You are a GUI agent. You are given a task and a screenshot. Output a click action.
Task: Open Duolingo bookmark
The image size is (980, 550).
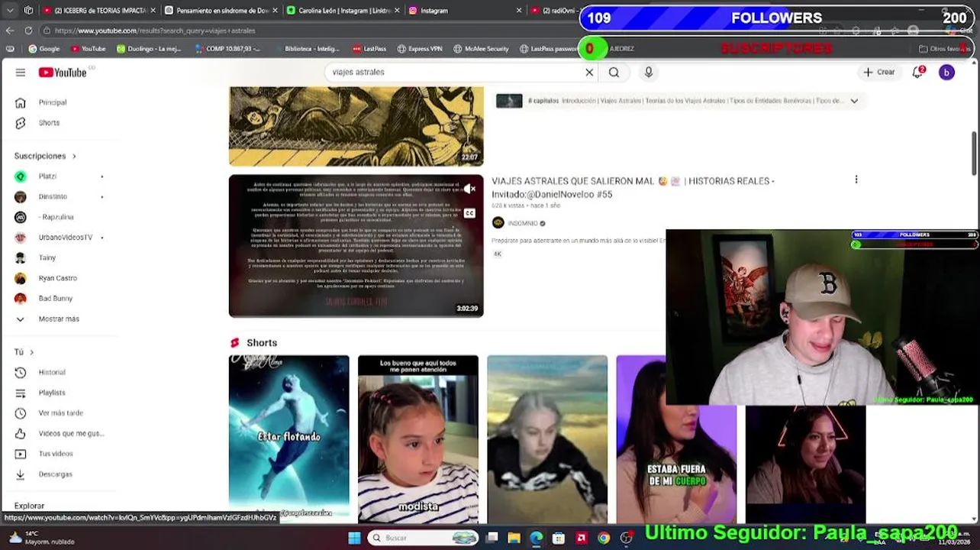(x=149, y=49)
